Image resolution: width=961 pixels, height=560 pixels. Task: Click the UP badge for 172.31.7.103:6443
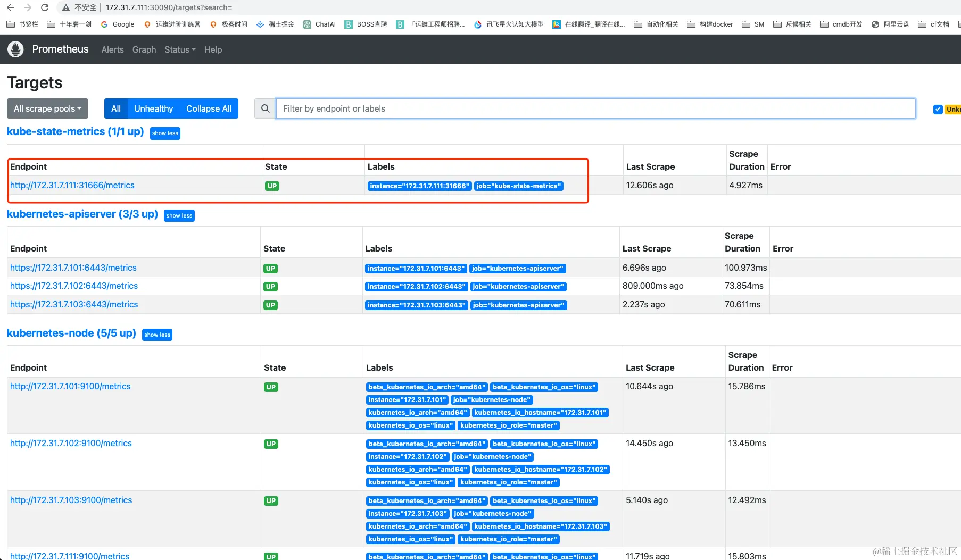(x=270, y=305)
